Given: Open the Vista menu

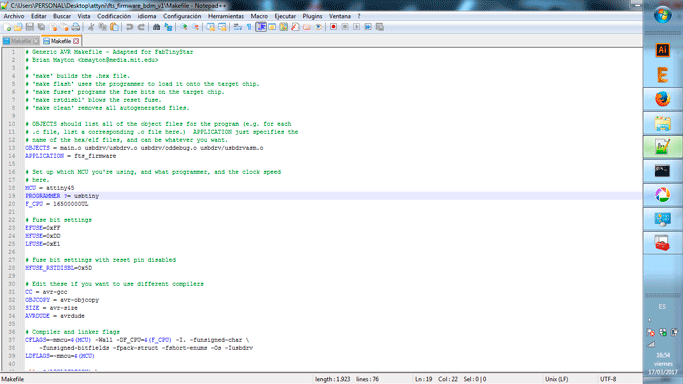Looking at the screenshot, I should [84, 16].
